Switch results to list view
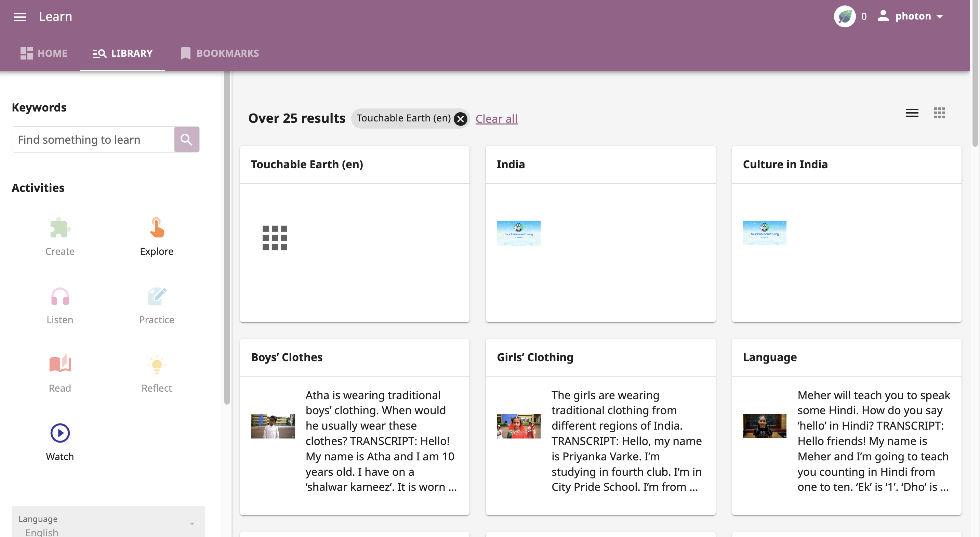This screenshot has height=537, width=980. point(912,113)
